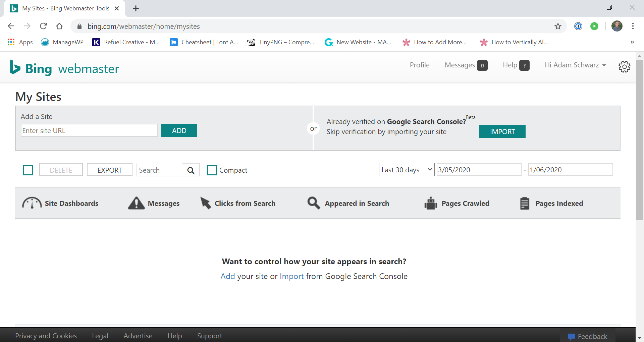Expand the Hi Adam Schwarz menu
The image size is (644, 342).
575,65
